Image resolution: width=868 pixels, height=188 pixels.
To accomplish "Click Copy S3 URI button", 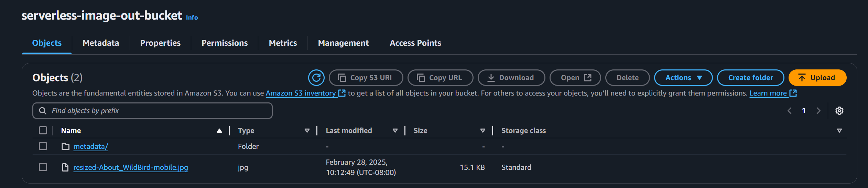I will (366, 78).
